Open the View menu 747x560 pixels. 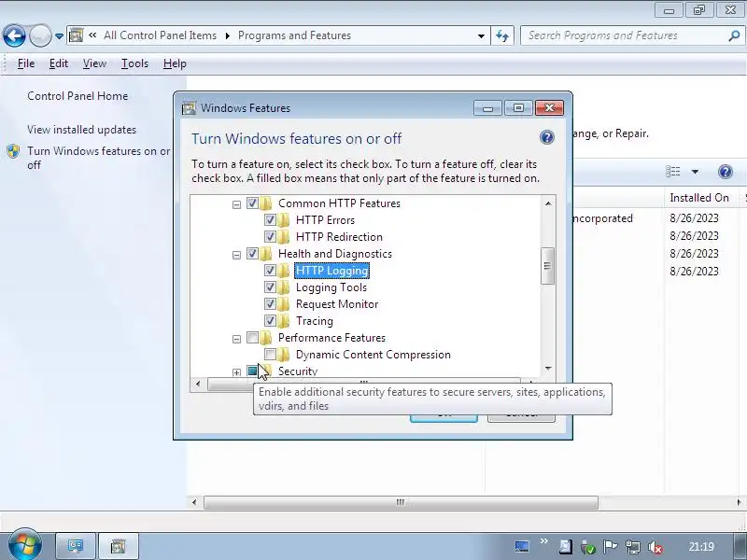94,63
